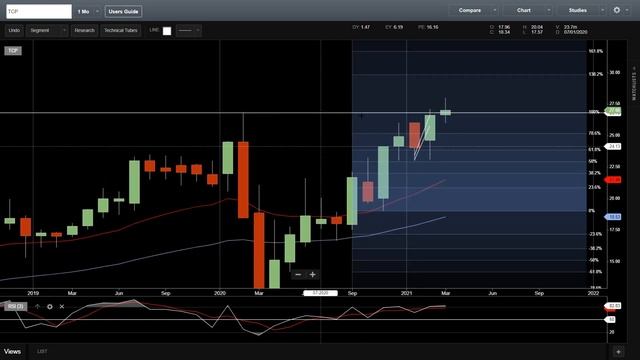The image size is (640, 360).
Task: Open the line style dropdown
Action: pyautogui.click(x=189, y=31)
